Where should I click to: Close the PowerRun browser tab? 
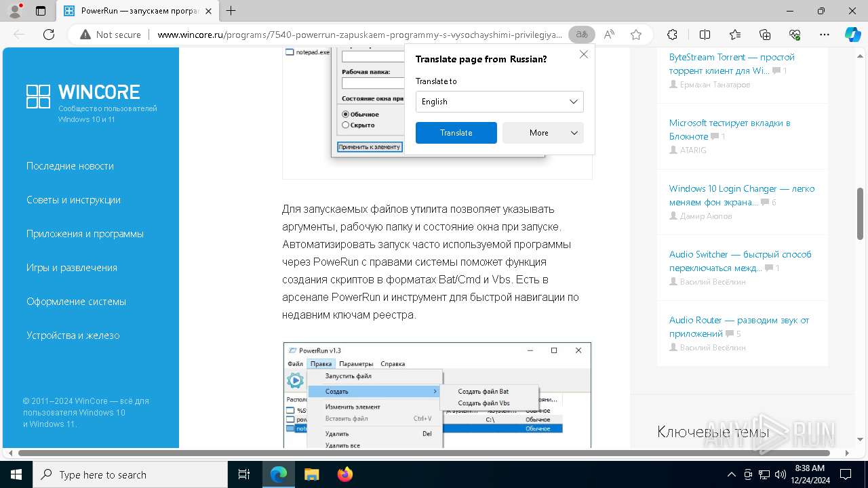pyautogui.click(x=209, y=11)
